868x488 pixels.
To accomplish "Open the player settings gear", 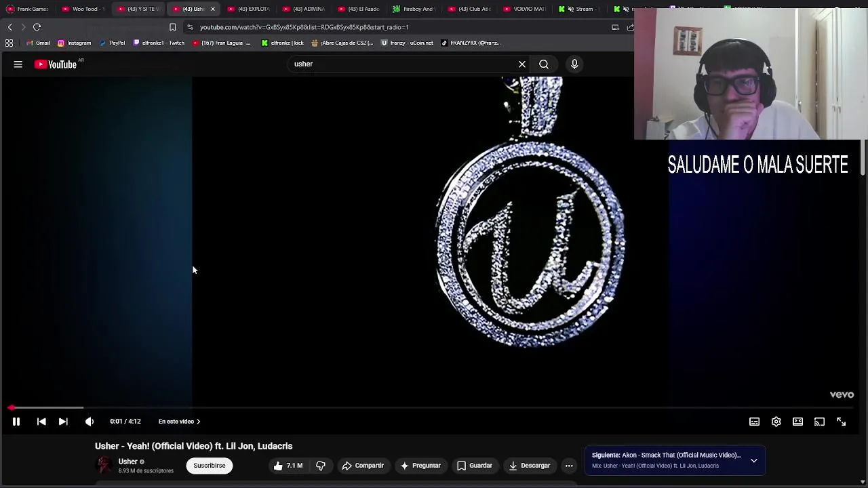I will pos(776,422).
